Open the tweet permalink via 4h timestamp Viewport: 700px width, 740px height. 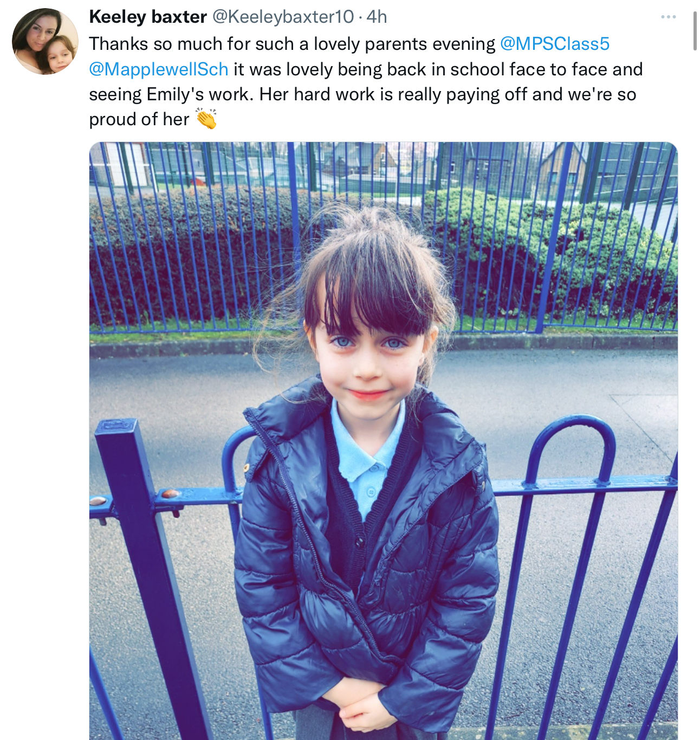pos(377,17)
